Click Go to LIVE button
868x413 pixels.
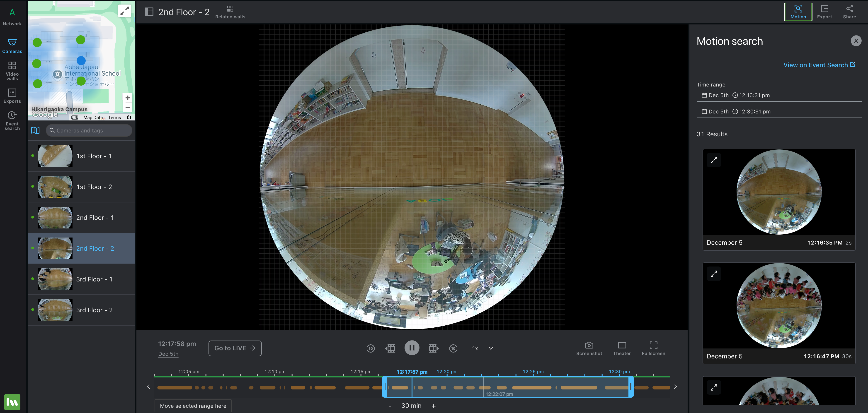[235, 348]
